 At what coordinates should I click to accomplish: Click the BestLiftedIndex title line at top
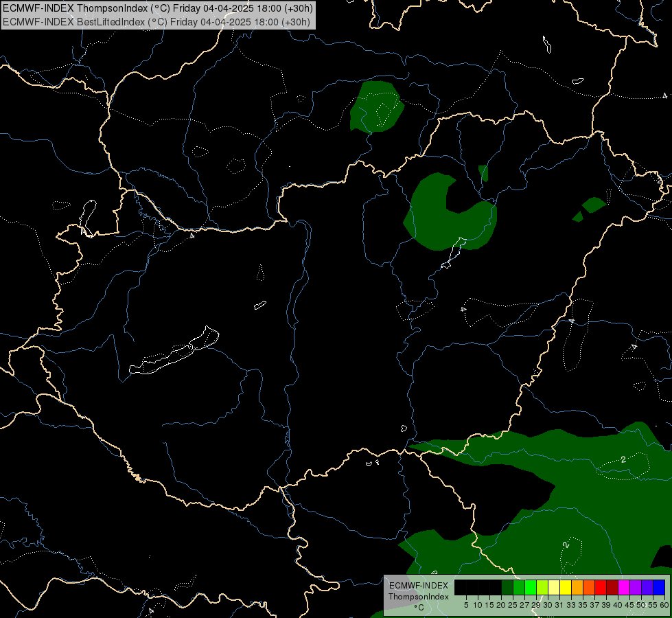point(157,22)
